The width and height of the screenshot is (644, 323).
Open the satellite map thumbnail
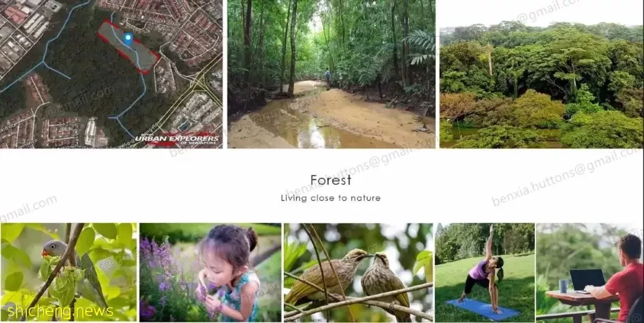click(x=112, y=74)
